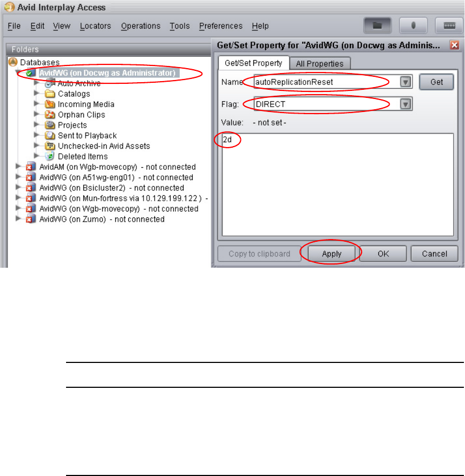This screenshot has height=476, width=465.
Task: Click the Deleted Items recycle icon
Action: click(50, 156)
